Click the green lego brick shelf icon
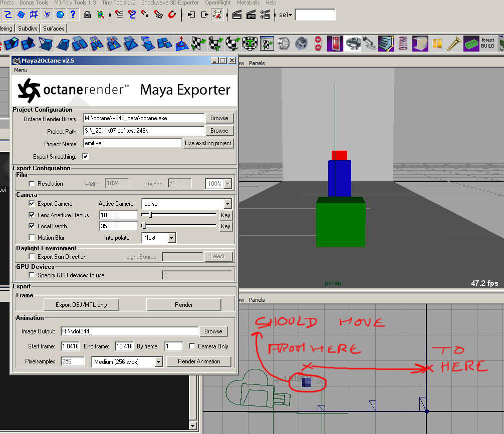 coord(471,44)
